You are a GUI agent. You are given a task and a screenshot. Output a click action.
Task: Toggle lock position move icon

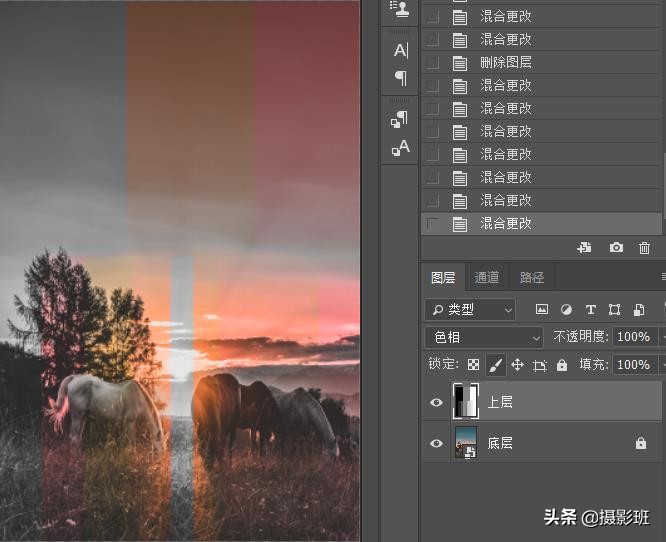(517, 364)
